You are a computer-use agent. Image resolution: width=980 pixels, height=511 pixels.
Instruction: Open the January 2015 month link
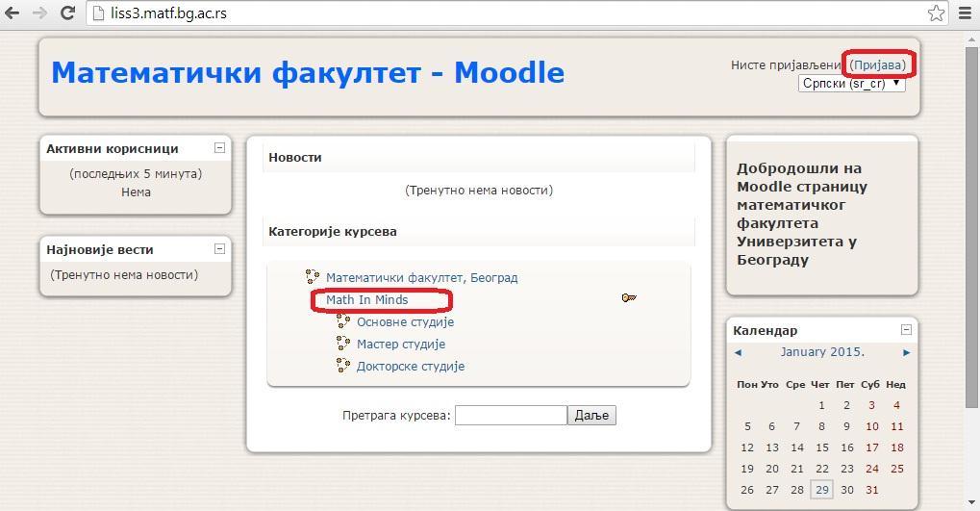[x=822, y=352]
